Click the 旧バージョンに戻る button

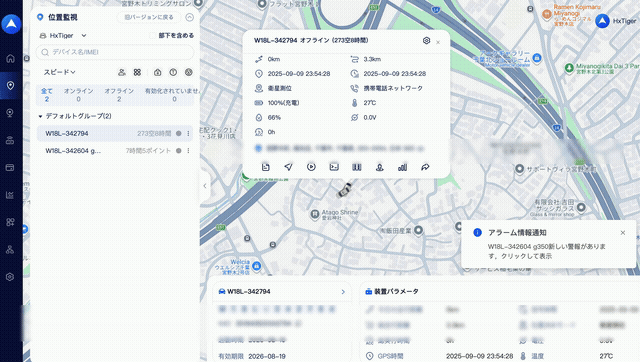tap(149, 17)
